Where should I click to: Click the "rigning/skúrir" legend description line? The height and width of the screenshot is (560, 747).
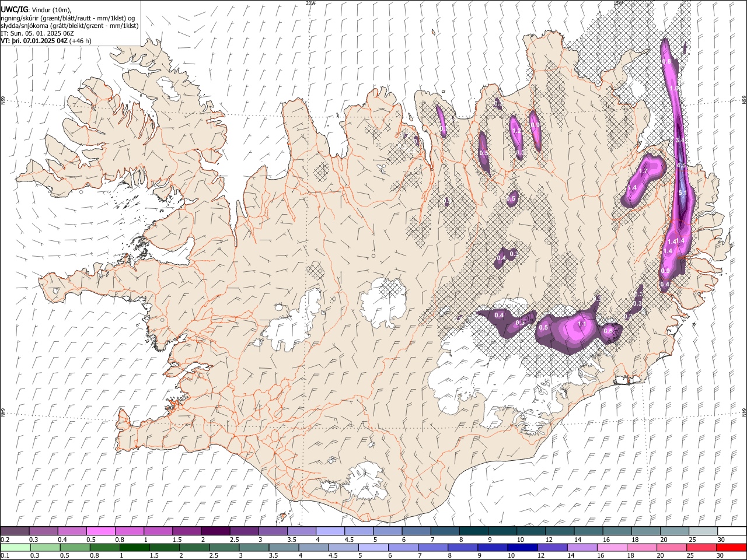[x=68, y=17]
